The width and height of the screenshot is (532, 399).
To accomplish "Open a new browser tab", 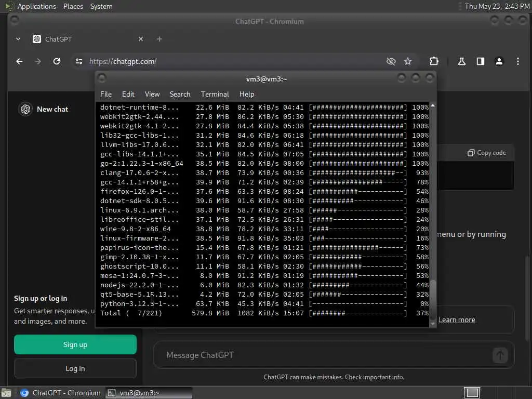I will point(159,39).
